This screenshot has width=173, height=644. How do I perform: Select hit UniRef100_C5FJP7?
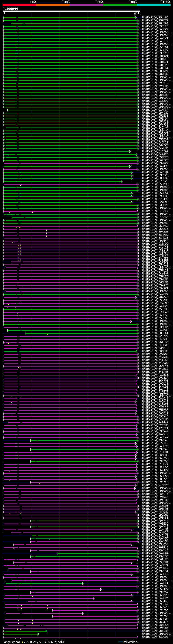155,589
